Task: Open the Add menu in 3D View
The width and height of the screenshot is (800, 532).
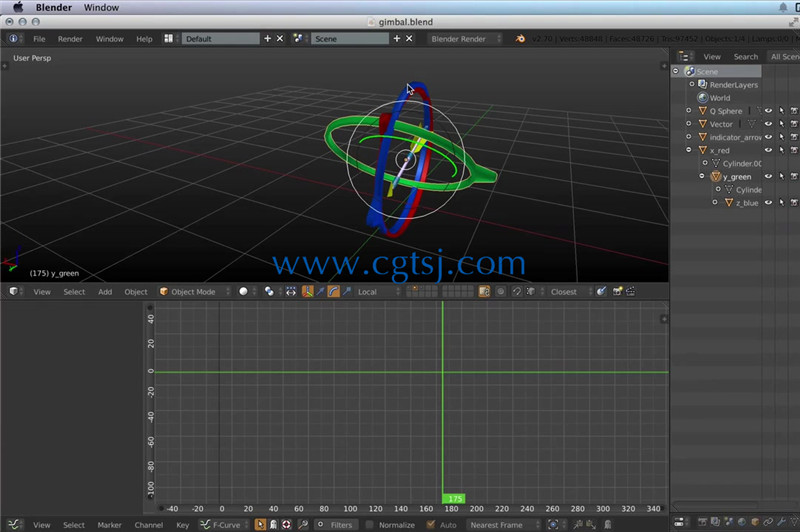Action: coord(105,292)
